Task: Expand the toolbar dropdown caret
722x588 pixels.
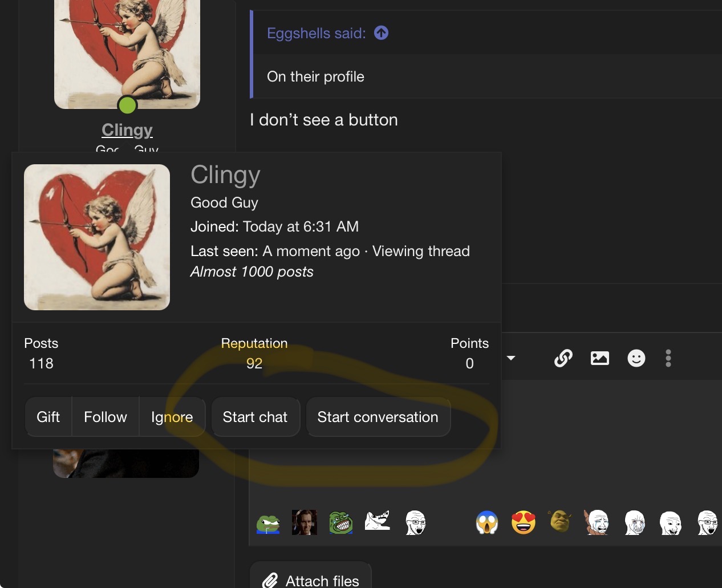Action: click(511, 358)
